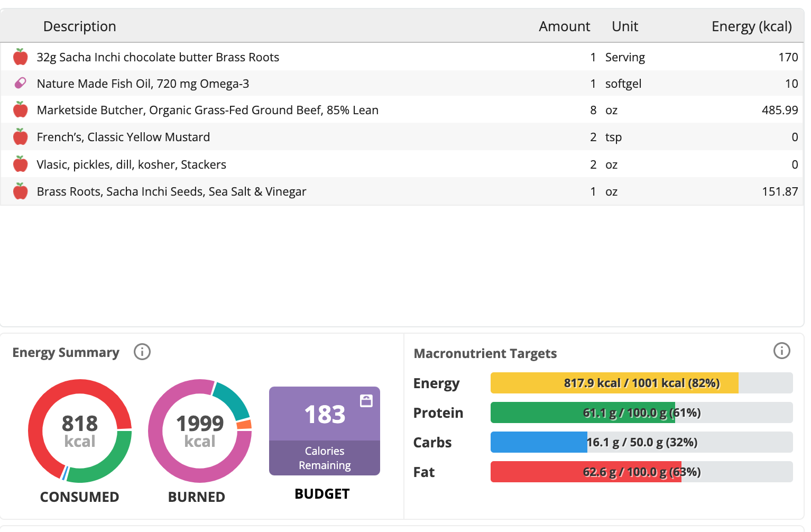The width and height of the screenshot is (811, 532).
Task: Click the green Protein target bar
Action: (642, 412)
